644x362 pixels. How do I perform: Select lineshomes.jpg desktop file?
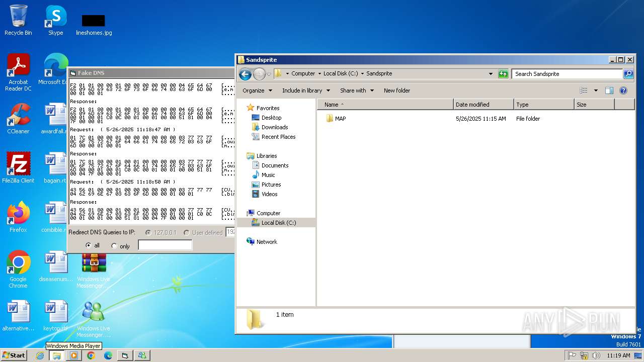(x=94, y=24)
